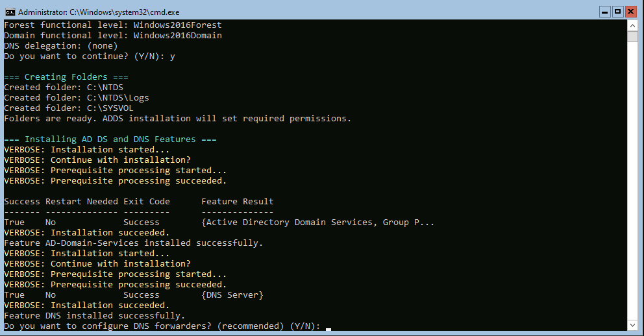Click the "Feature DNS installed successfully" line
Image resolution: width=644 pixels, height=336 pixels.
[94, 316]
